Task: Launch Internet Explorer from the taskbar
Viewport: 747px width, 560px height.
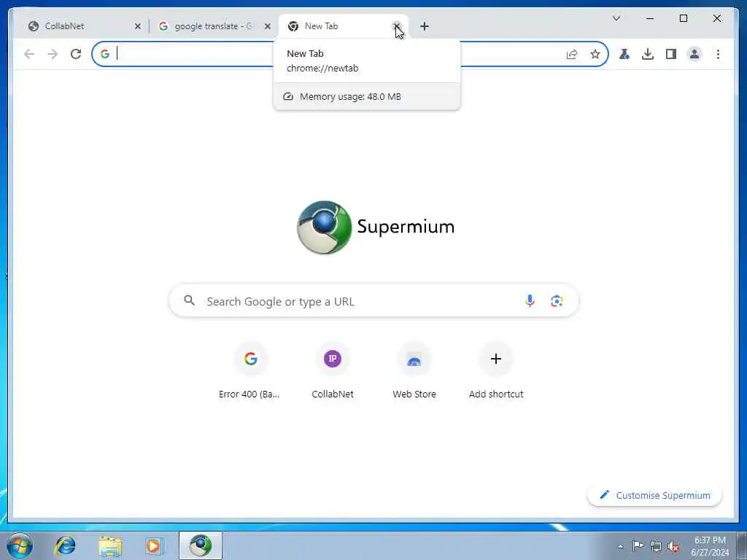Action: 65,545
